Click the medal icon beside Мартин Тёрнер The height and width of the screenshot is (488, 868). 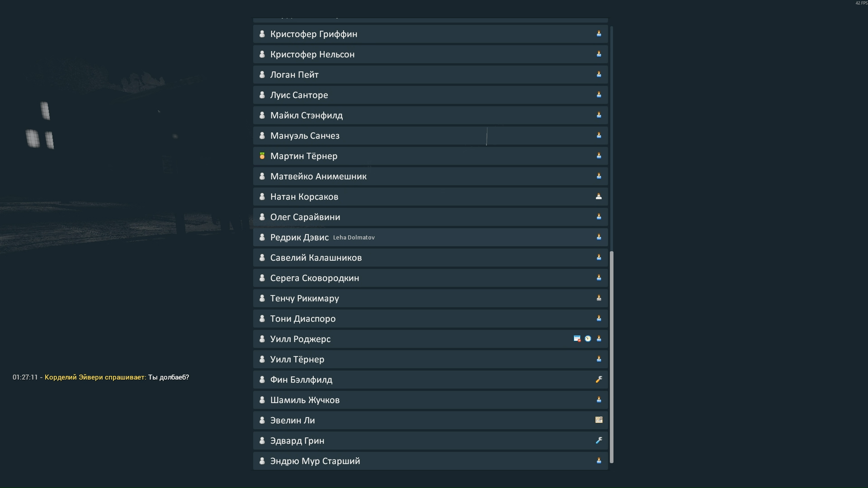tap(262, 156)
